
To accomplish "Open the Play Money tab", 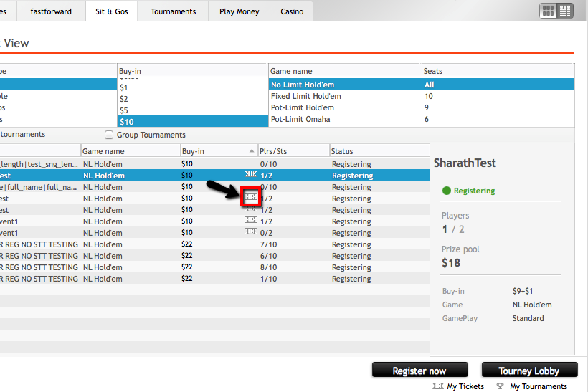I will [x=240, y=11].
